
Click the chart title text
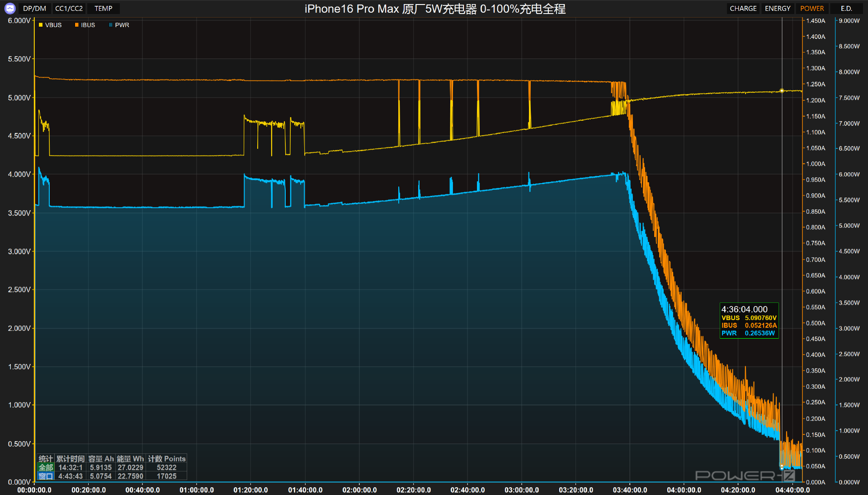[434, 9]
